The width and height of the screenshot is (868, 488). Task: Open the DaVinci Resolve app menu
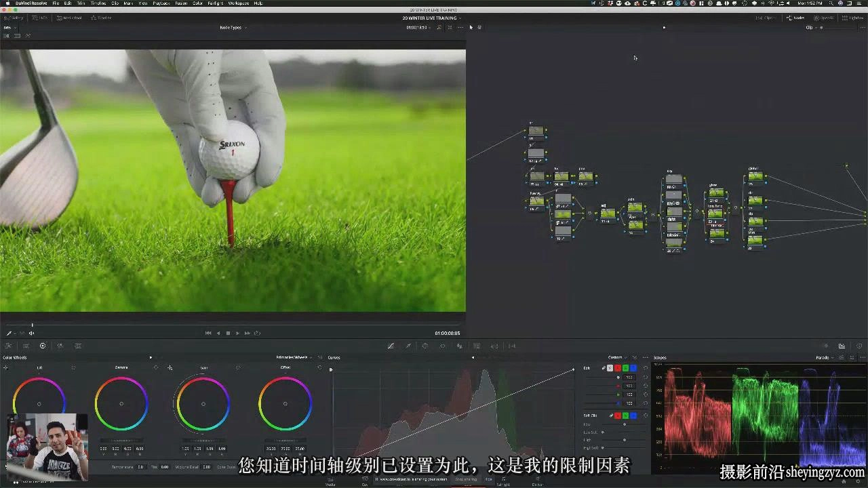31,3
